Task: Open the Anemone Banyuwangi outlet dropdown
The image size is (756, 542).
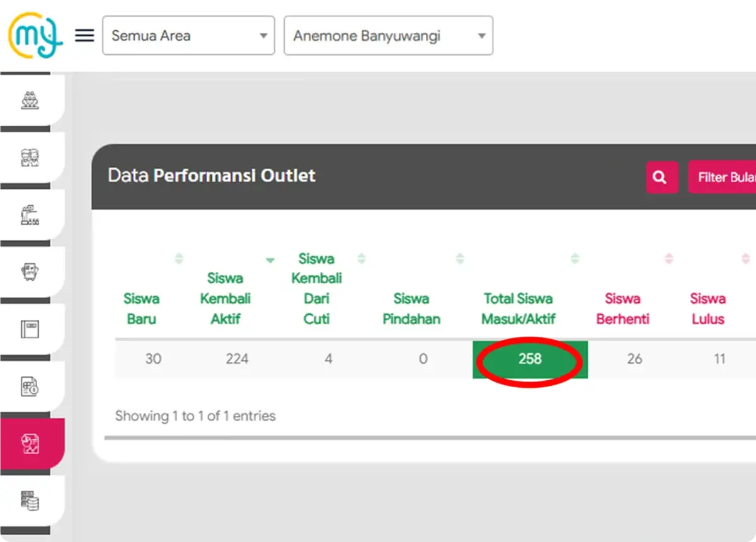Action: tap(388, 35)
